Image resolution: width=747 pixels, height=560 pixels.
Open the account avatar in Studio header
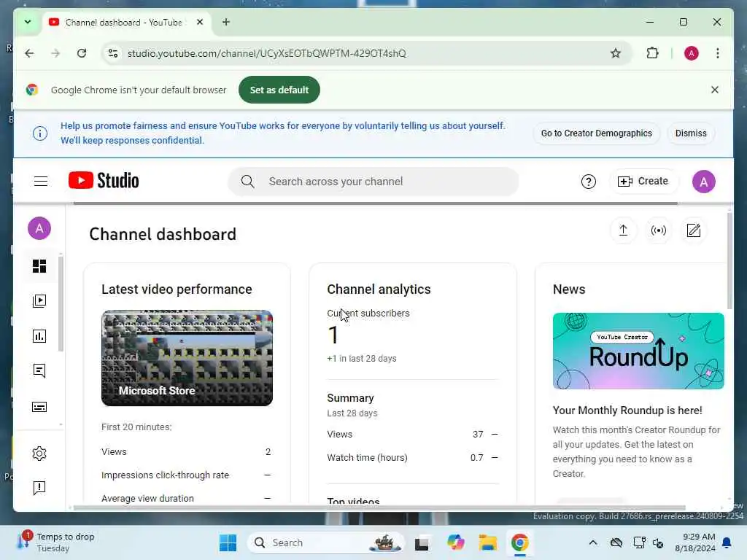[704, 182]
